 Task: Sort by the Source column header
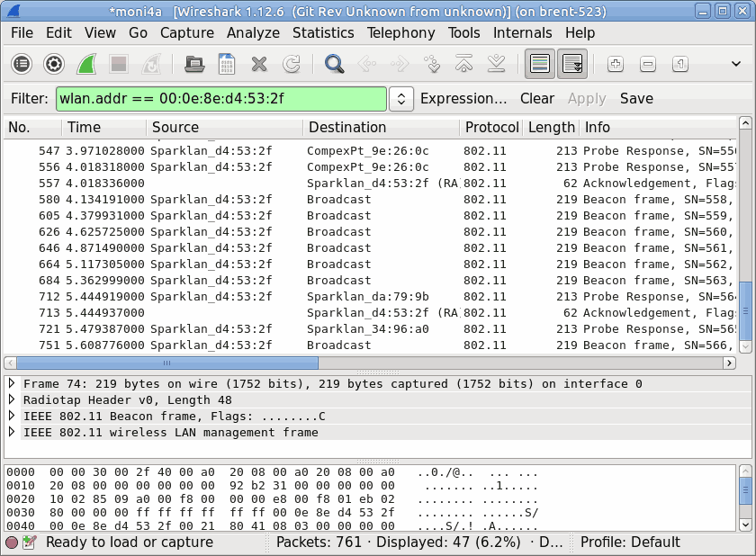point(225,127)
